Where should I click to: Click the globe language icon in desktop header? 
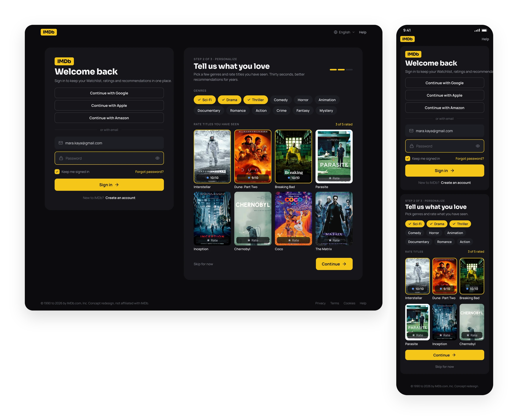(335, 32)
